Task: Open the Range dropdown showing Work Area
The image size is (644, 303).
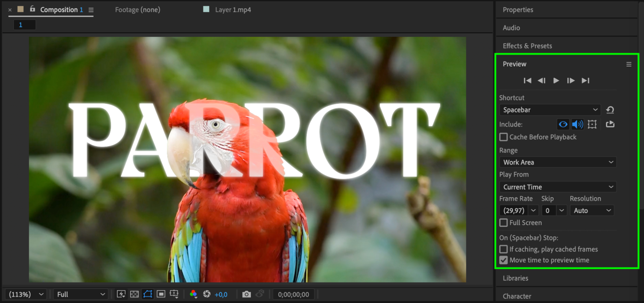Action: point(558,162)
